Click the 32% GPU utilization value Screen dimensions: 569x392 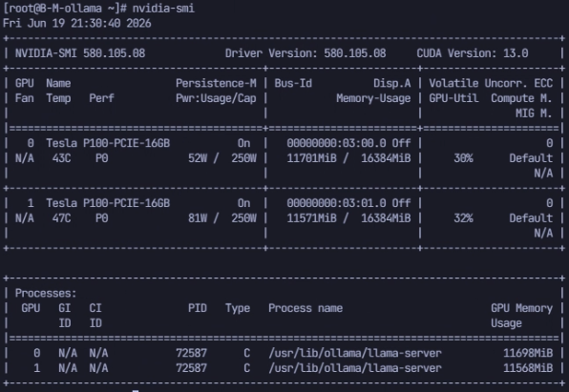click(463, 218)
